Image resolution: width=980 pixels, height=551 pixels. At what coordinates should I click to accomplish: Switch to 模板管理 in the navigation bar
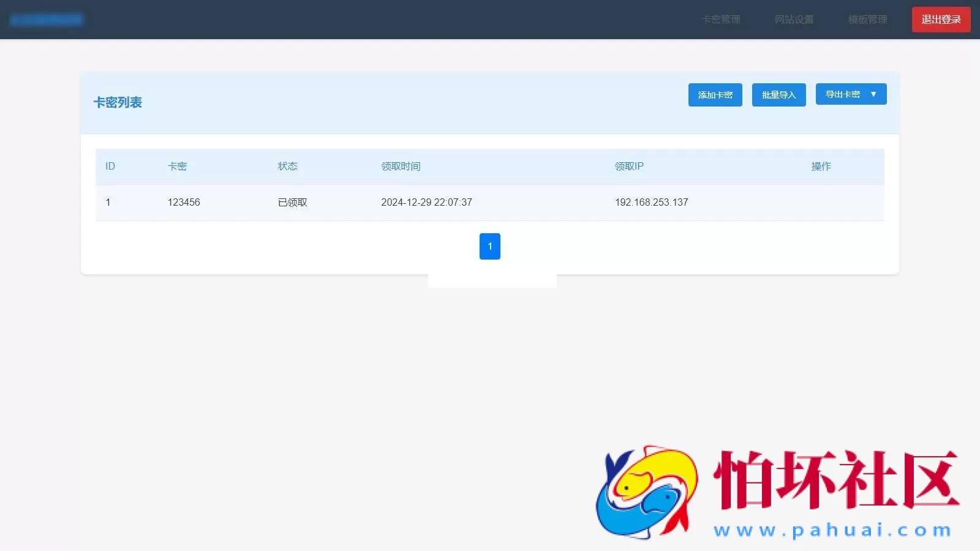[867, 20]
